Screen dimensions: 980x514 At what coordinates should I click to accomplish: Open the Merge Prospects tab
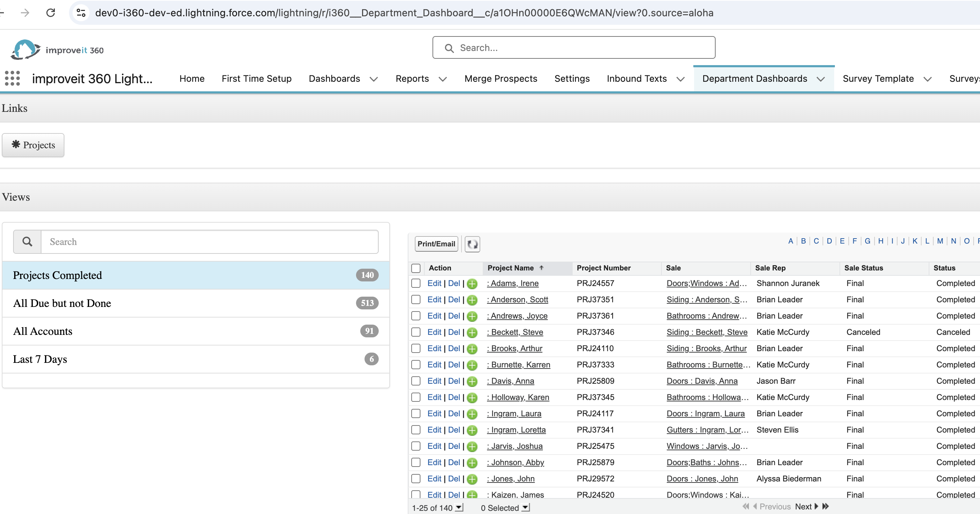[x=501, y=79]
